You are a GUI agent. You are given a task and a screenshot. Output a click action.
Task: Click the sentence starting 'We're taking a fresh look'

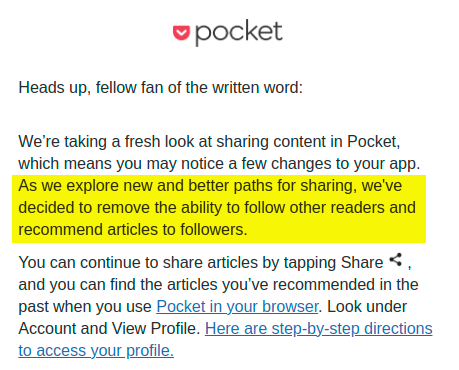209,141
